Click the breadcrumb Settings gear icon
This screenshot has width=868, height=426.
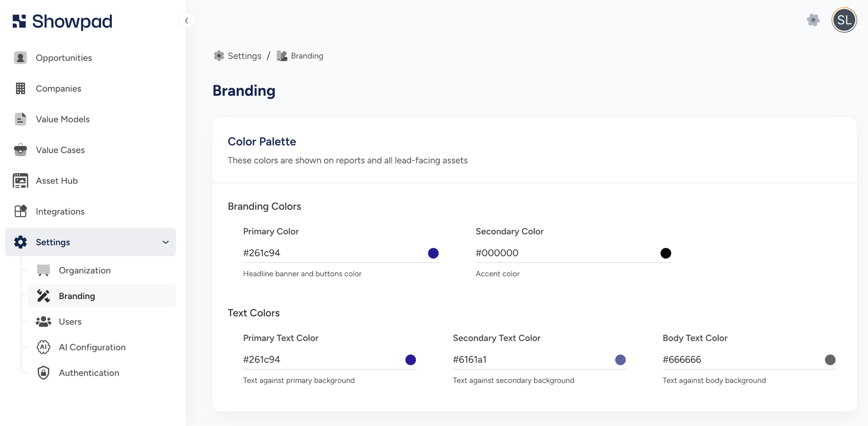pyautogui.click(x=219, y=56)
